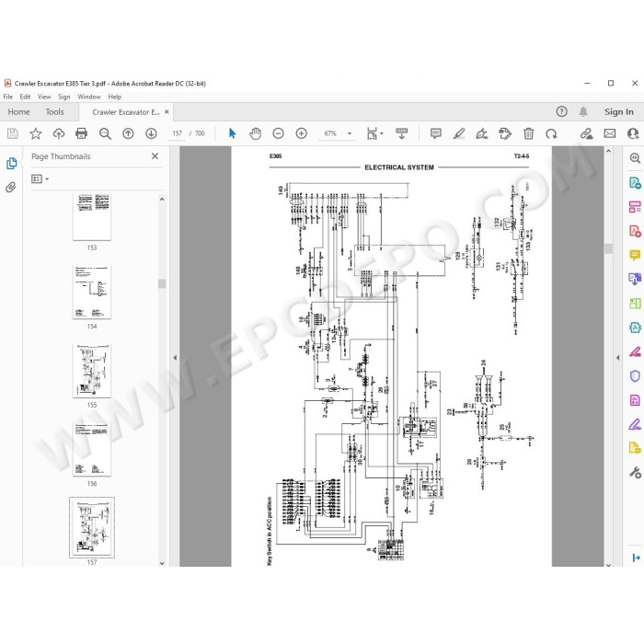Open the Fill & Sign tool in right pane

point(635,424)
